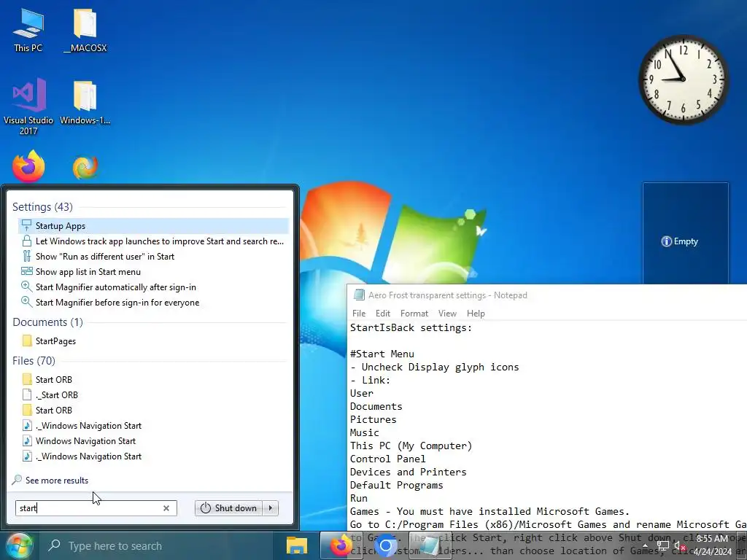Click the Notepad title bar icon

[359, 295]
